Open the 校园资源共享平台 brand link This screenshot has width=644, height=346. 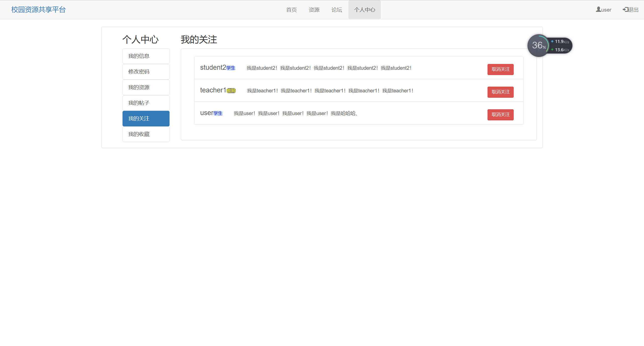tap(38, 10)
